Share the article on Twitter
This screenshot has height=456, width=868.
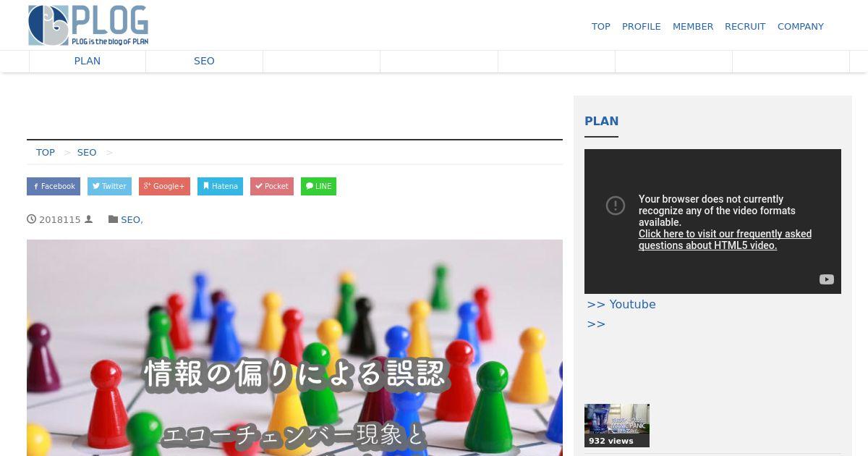[109, 186]
